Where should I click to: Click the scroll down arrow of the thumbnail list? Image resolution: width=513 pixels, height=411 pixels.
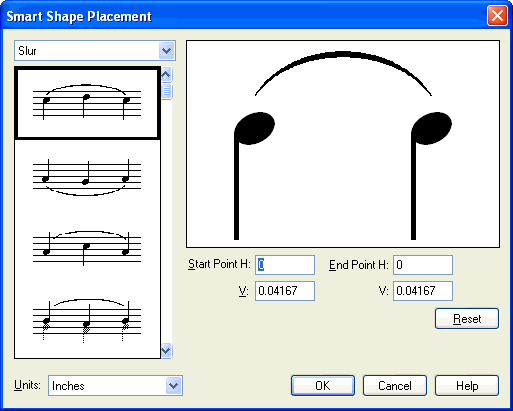pyautogui.click(x=166, y=350)
